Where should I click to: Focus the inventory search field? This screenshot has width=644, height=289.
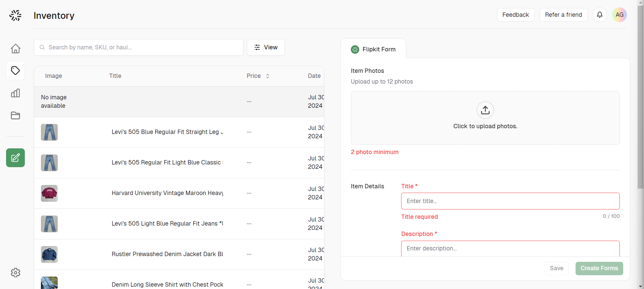tap(139, 47)
